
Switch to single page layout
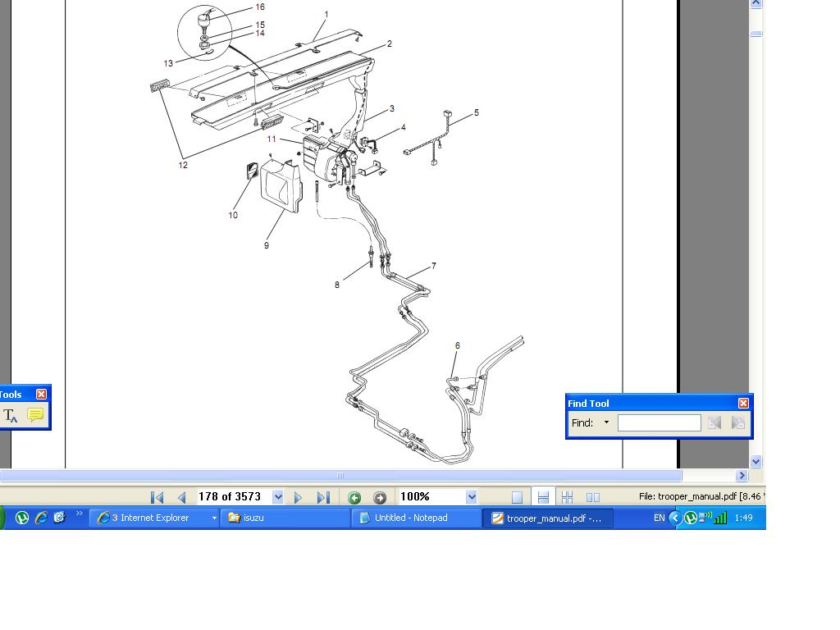coord(517,497)
